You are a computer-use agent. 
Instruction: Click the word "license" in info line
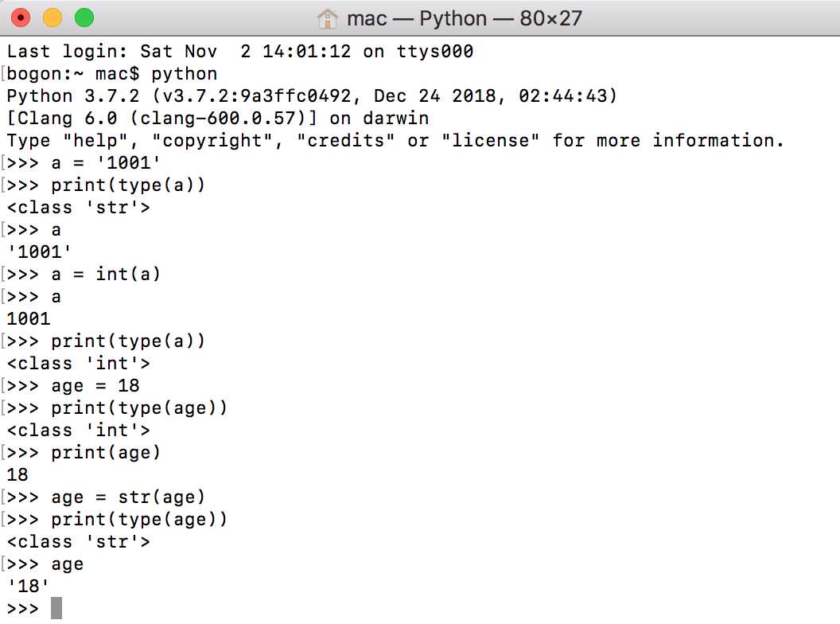pyautogui.click(x=490, y=140)
